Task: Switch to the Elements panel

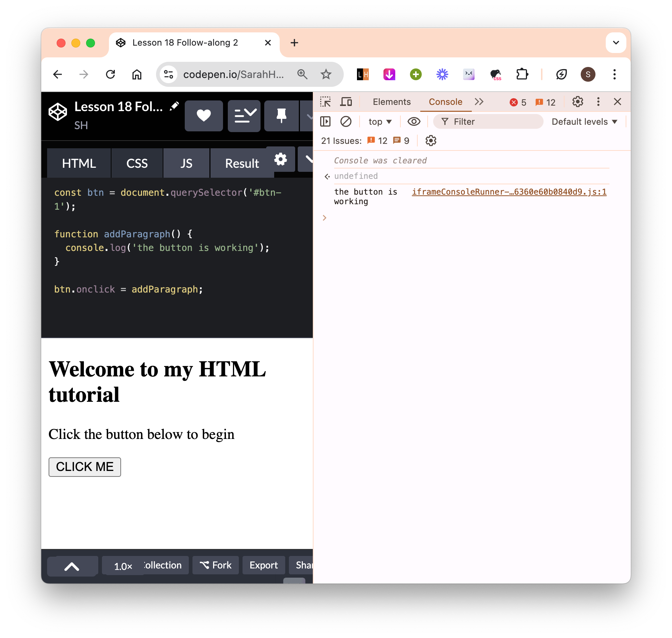Action: [392, 102]
